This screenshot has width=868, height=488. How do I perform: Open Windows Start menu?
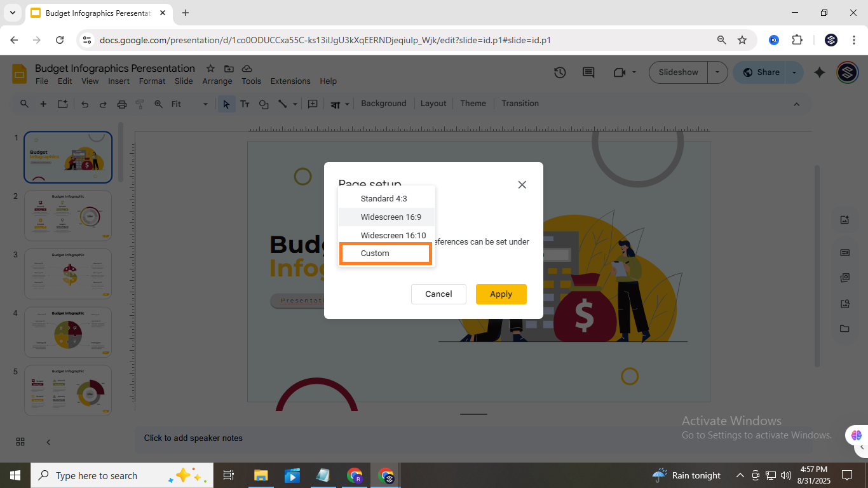pyautogui.click(x=15, y=475)
